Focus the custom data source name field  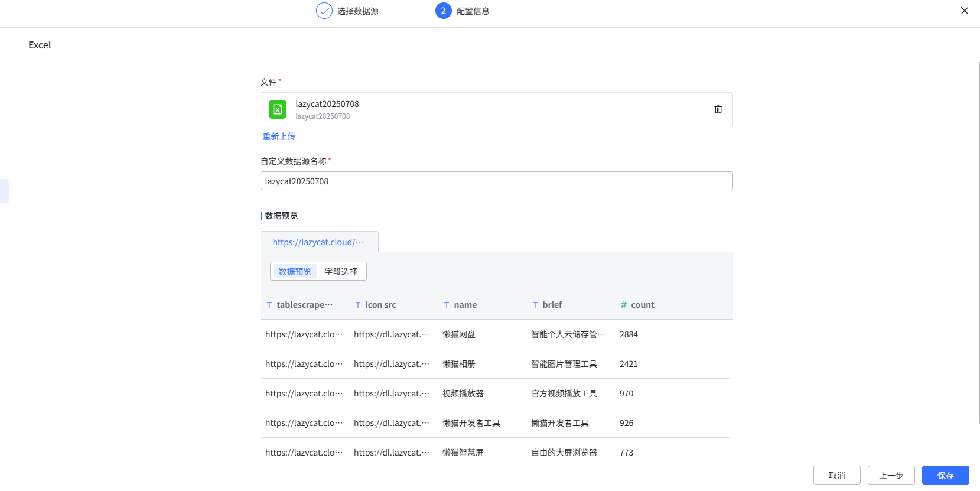point(497,181)
